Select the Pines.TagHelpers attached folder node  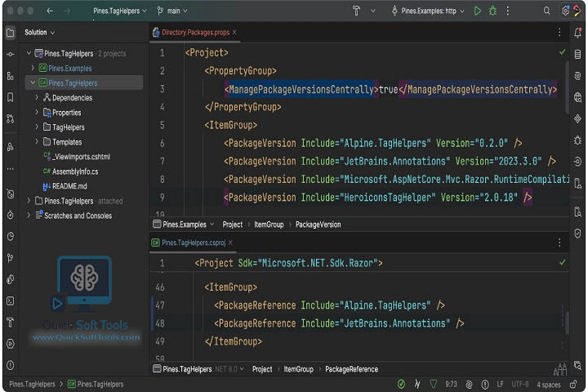coord(78,201)
